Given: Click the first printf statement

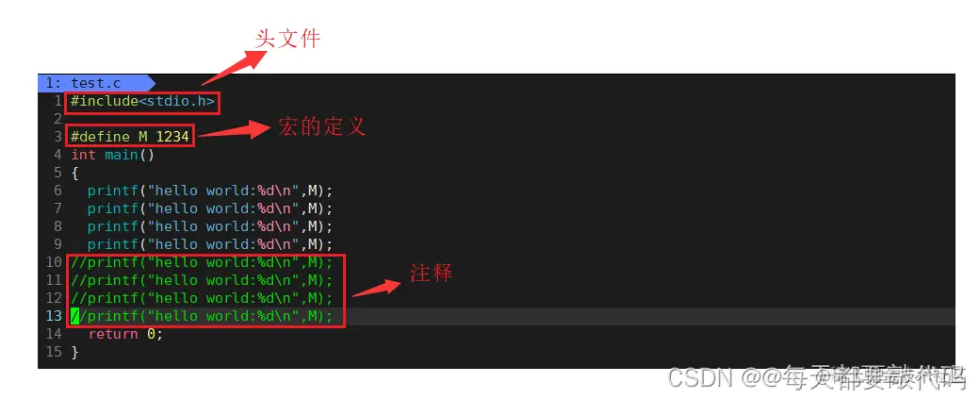Looking at the screenshot, I should click(x=210, y=191).
